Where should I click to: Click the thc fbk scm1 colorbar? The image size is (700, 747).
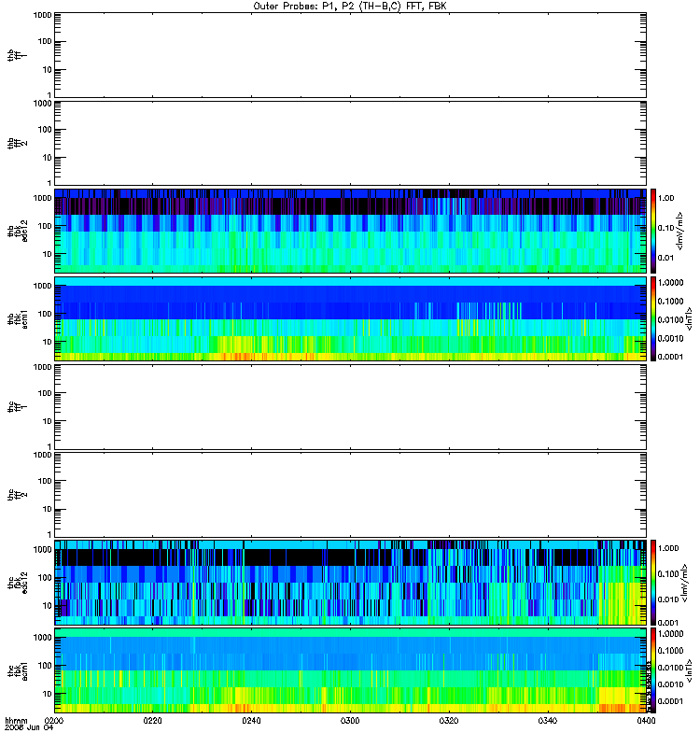[653, 670]
